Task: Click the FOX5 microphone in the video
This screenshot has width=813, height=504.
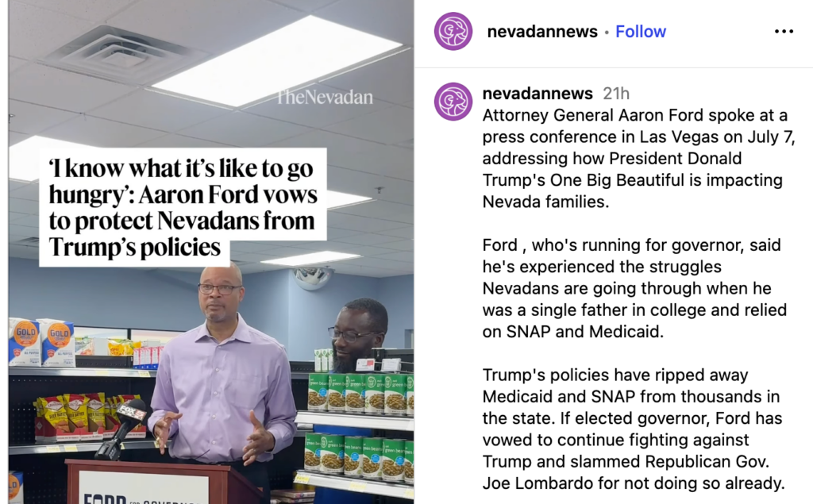Action: click(x=125, y=425)
